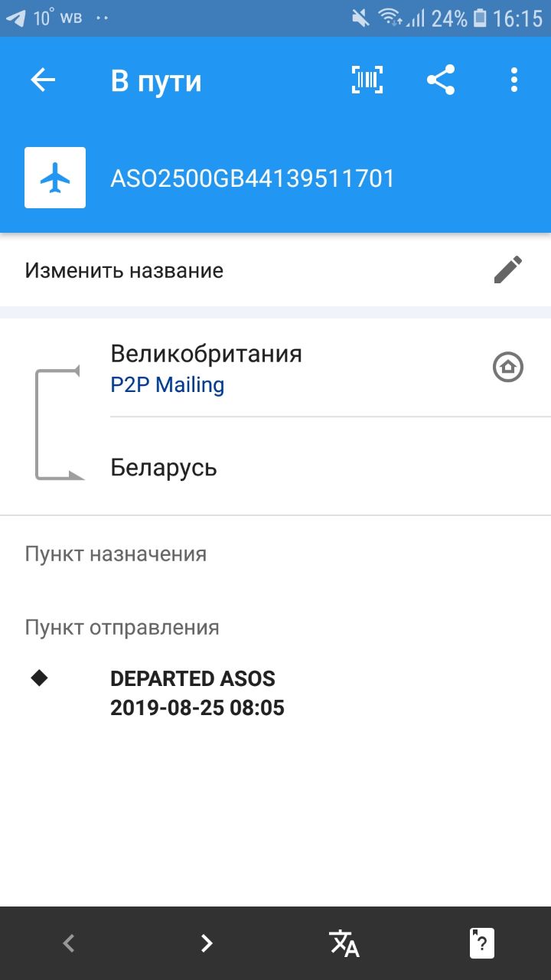Tap the Беларусь destination country
551x980 pixels.
click(x=164, y=467)
